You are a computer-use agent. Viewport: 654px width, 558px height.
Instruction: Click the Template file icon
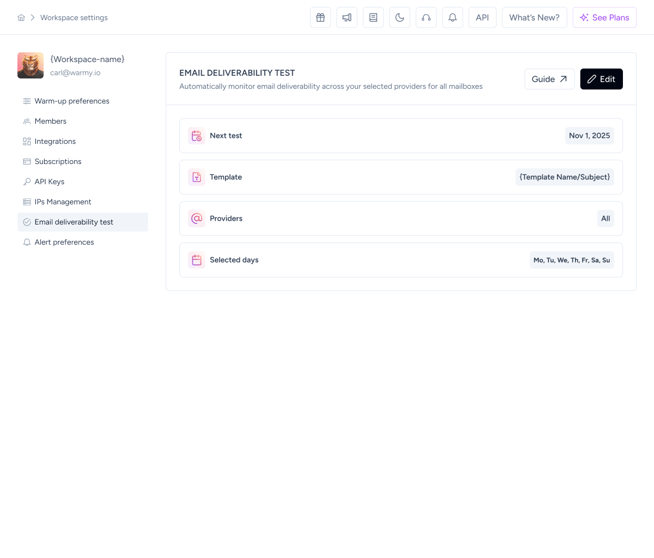point(196,177)
